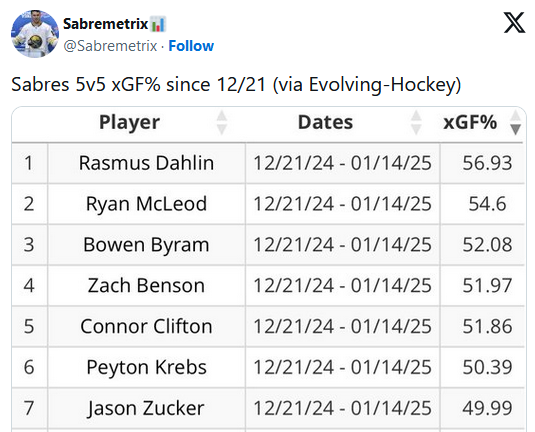Select Zach Benson's date range cell

click(x=343, y=286)
